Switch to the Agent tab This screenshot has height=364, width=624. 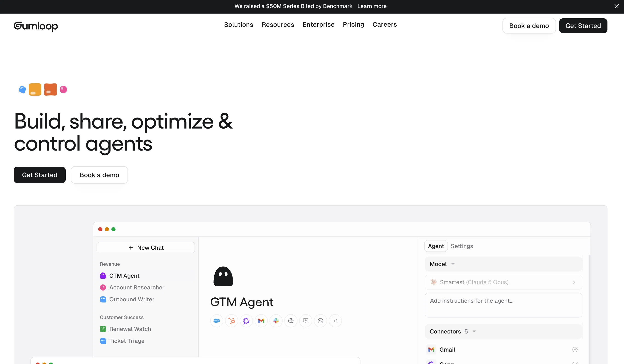436,246
